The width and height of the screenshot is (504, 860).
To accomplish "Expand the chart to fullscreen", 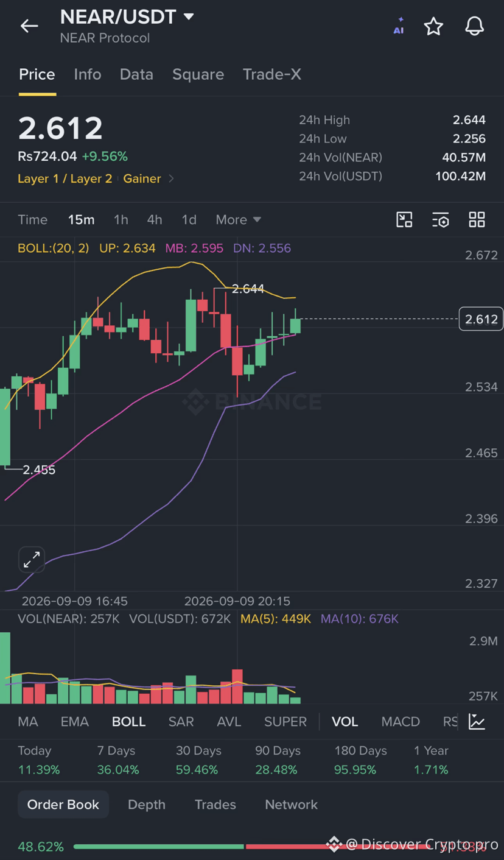I will pyautogui.click(x=32, y=559).
